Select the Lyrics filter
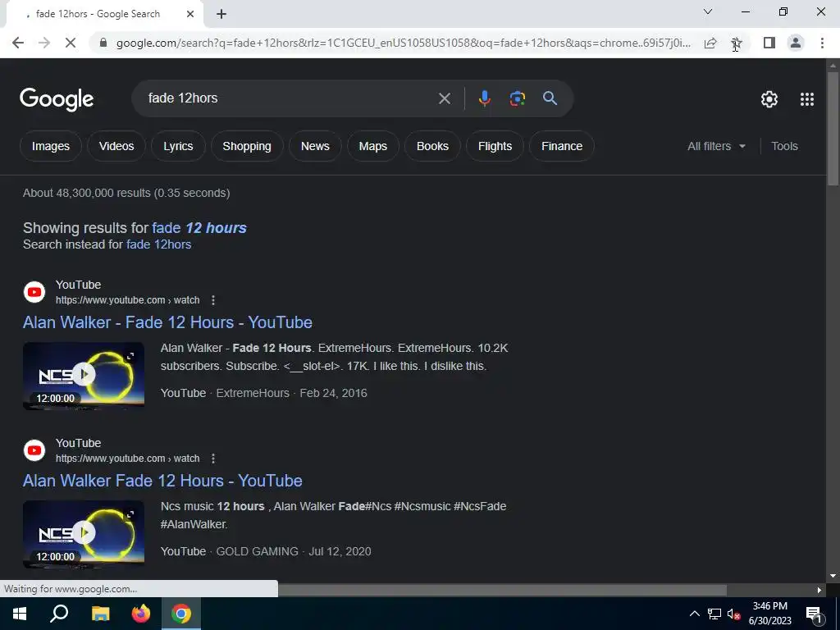Image resolution: width=840 pixels, height=630 pixels. 178,146
